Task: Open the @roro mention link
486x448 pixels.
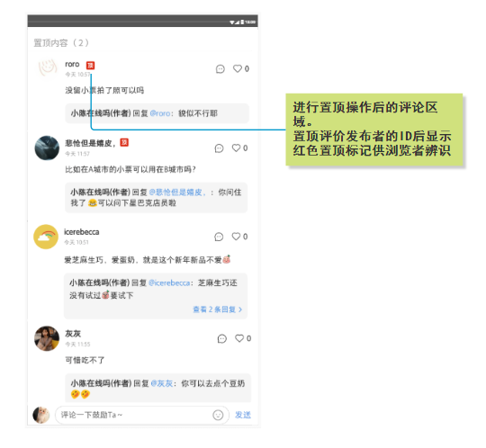Action: (x=160, y=113)
